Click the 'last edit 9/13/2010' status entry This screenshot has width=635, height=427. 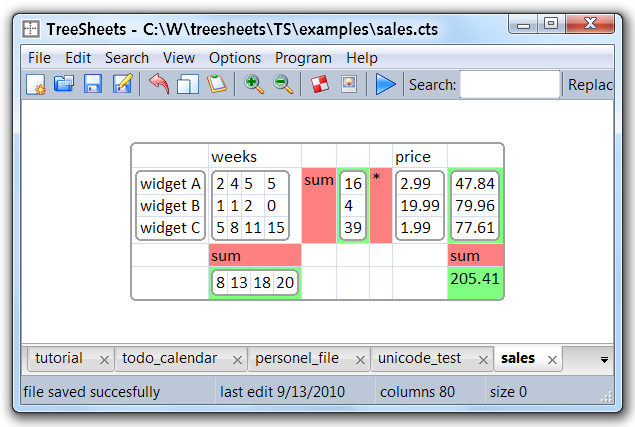282,392
